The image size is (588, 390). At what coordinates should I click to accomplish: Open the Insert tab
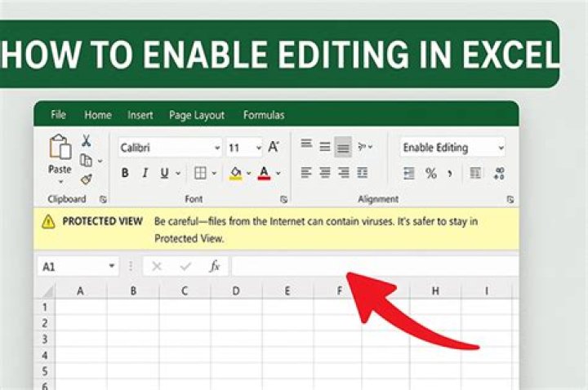point(140,115)
